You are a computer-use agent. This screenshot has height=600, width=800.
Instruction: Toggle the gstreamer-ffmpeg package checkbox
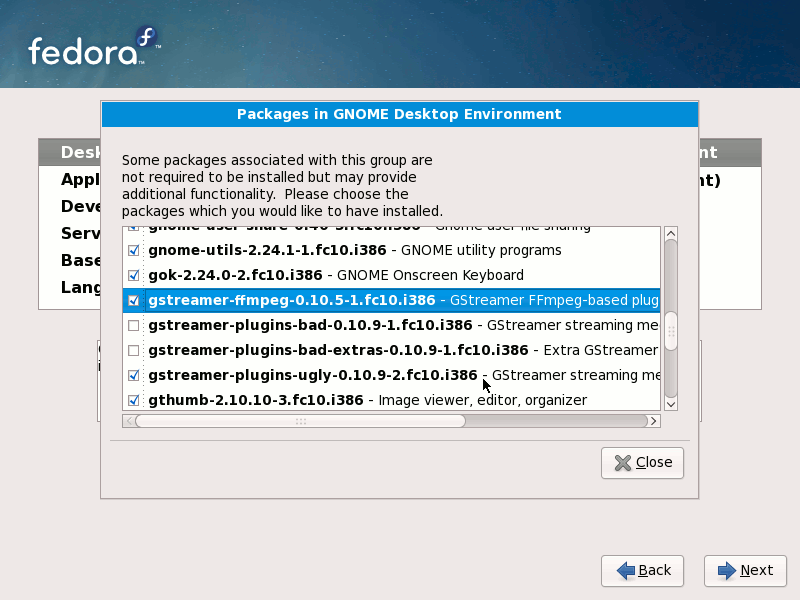click(134, 300)
